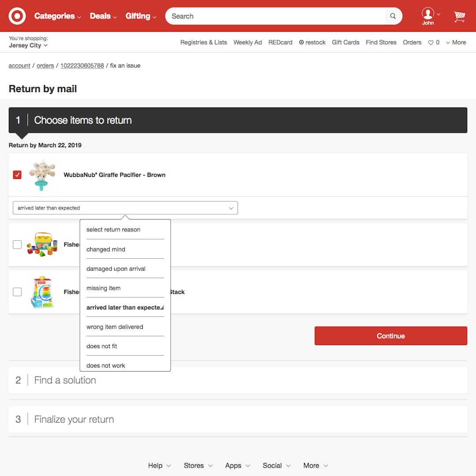Click the Fisher-Price blocks product image
476x476 pixels.
point(42,245)
